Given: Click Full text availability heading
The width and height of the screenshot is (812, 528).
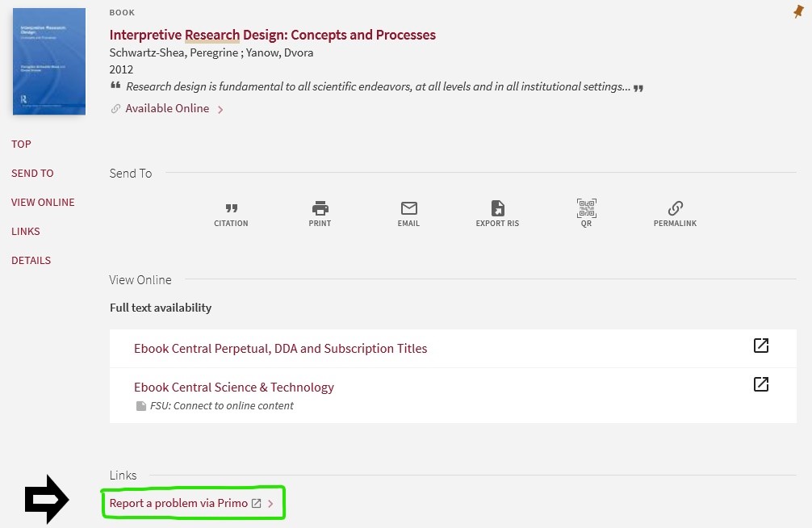Looking at the screenshot, I should point(161,308).
